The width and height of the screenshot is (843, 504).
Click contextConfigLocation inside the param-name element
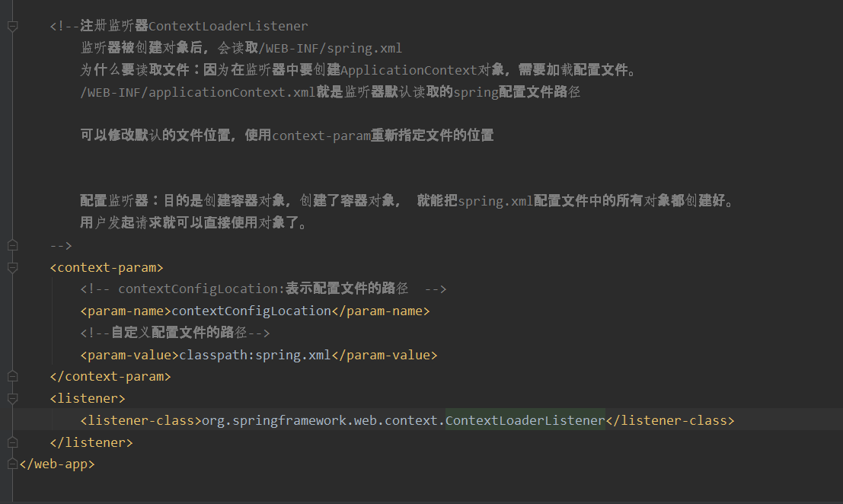coord(251,311)
